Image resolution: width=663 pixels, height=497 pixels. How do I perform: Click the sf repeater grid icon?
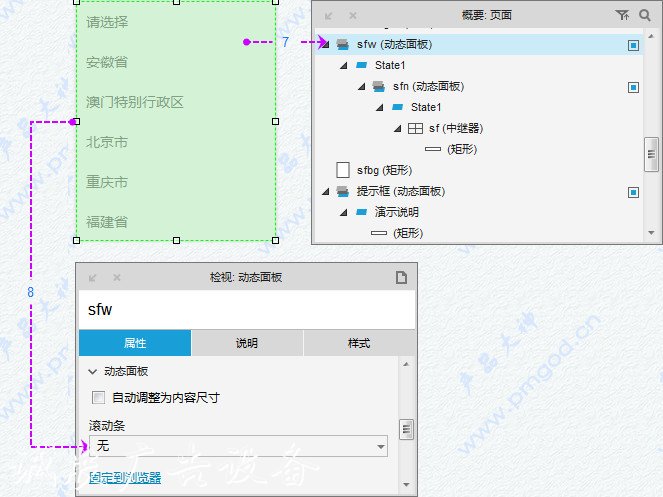coord(415,128)
